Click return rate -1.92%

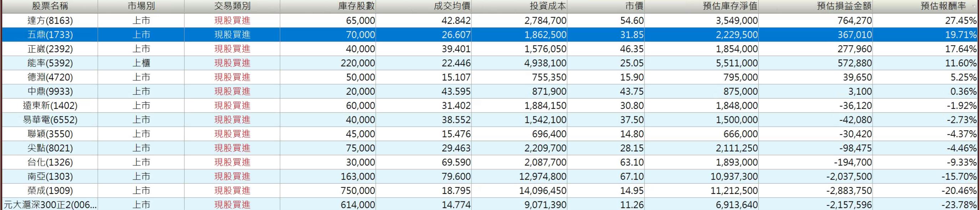[x=962, y=106]
